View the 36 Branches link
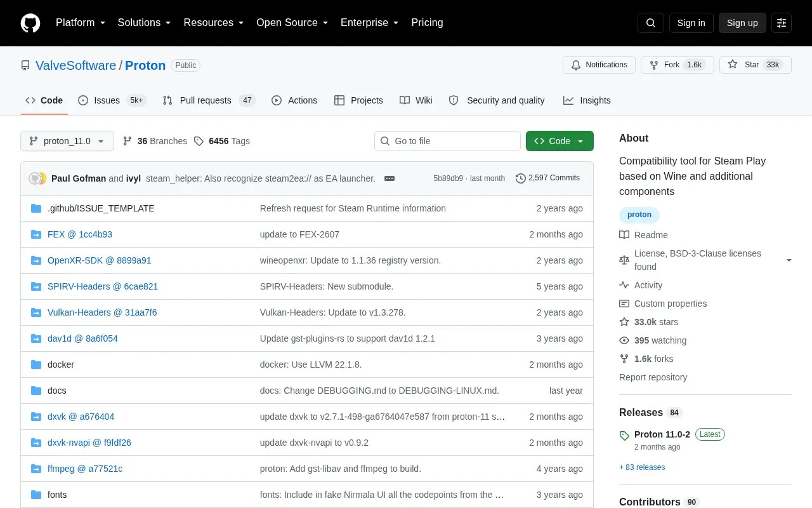This screenshot has width=812, height=508. (x=155, y=141)
